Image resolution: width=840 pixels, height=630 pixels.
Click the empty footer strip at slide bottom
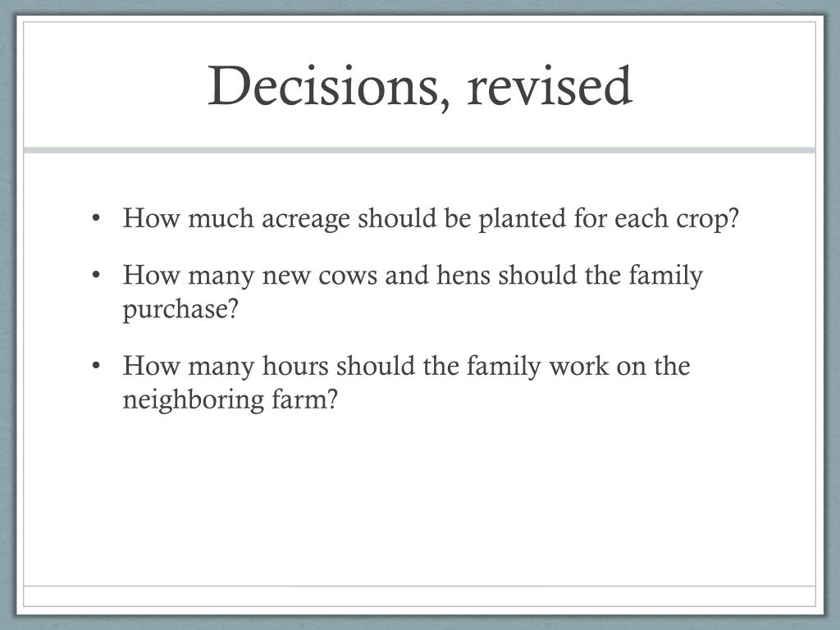pyautogui.click(x=419, y=596)
